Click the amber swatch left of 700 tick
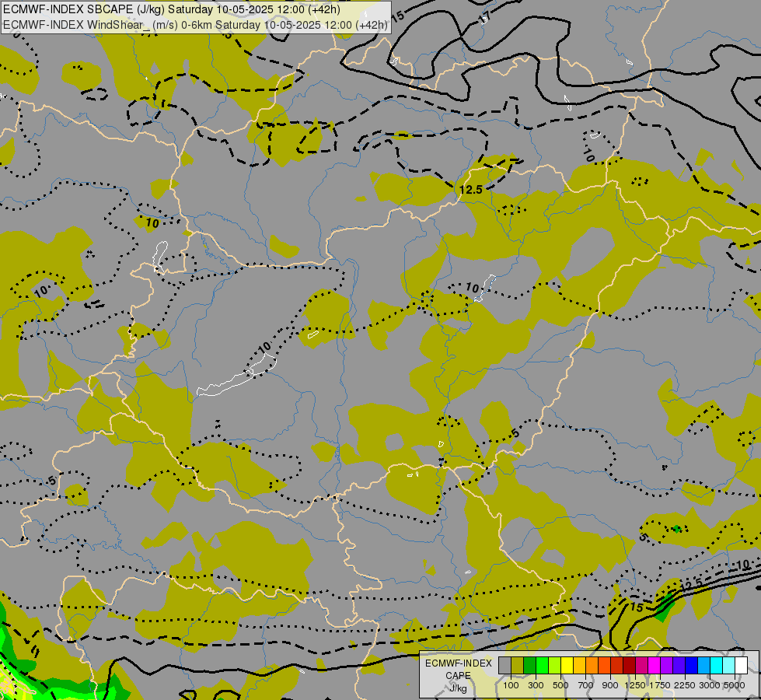Viewport: 761px width, 700px height. point(579,665)
